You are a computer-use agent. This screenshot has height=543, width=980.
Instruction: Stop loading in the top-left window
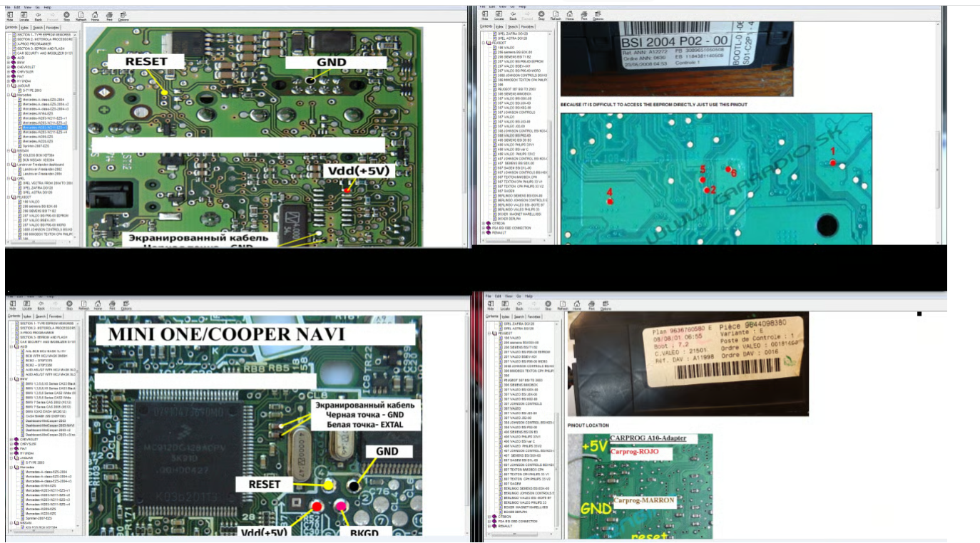tap(66, 16)
